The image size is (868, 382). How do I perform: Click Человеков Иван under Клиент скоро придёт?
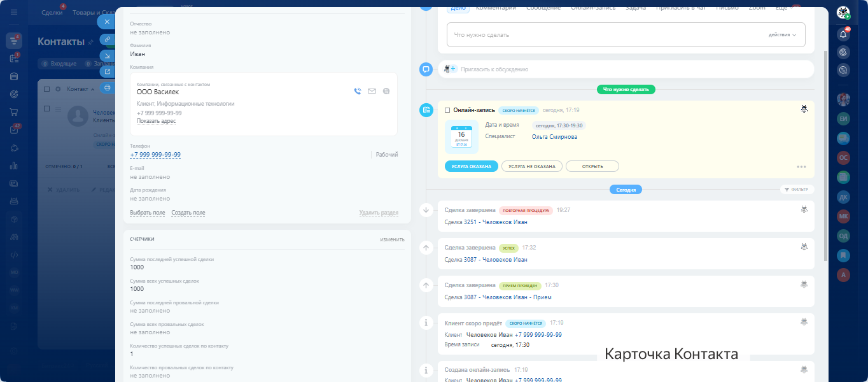coord(489,335)
